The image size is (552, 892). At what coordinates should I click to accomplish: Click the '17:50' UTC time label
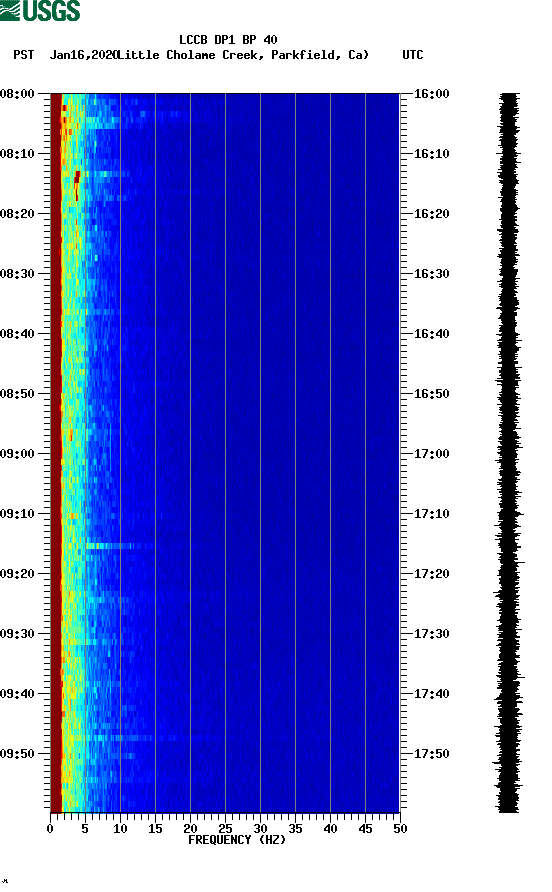431,754
